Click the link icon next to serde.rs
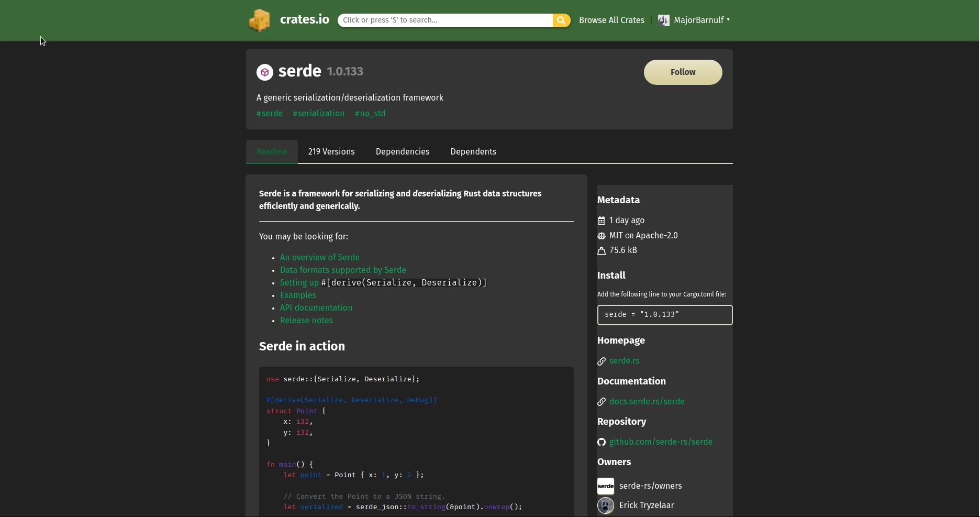 click(602, 361)
